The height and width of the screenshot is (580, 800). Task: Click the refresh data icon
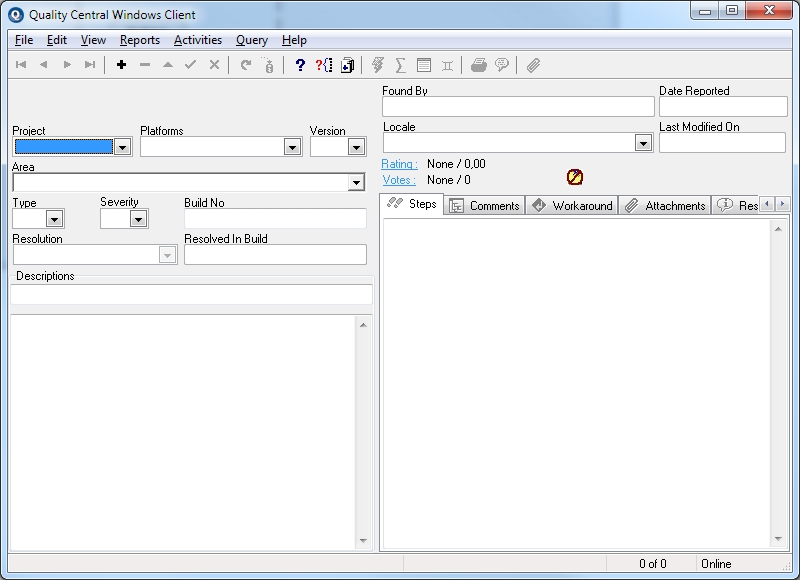(246, 65)
